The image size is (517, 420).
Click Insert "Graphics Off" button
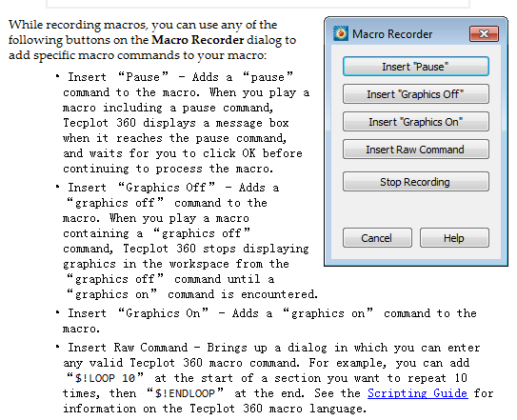416,94
